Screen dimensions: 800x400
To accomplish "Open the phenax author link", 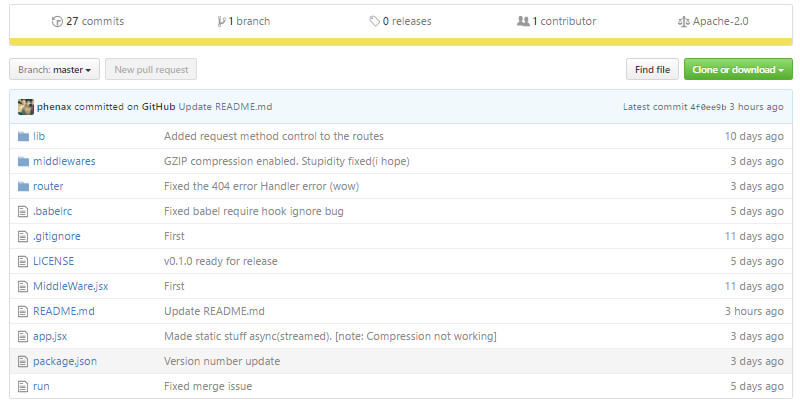I will (x=55, y=107).
